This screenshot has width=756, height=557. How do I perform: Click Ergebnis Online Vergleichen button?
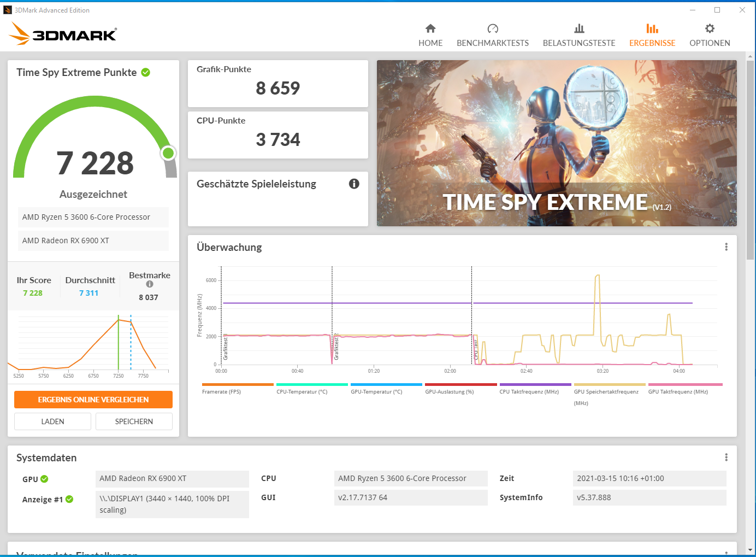click(93, 400)
